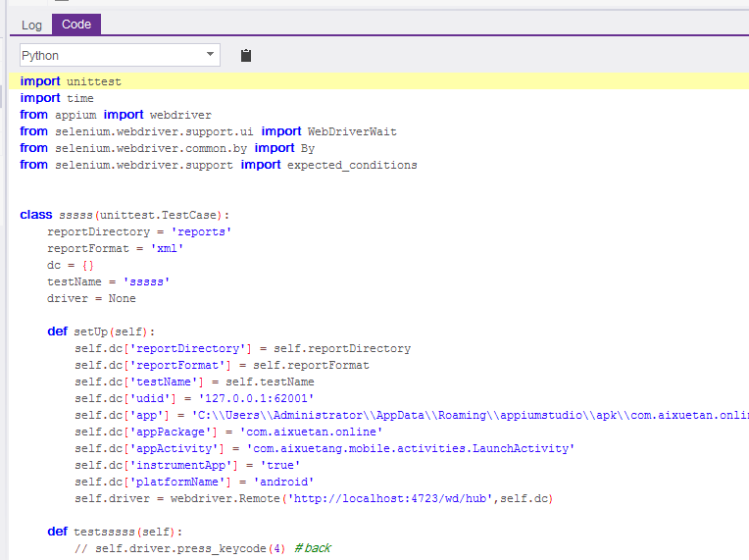The width and height of the screenshot is (749, 560).
Task: Select the Code tab
Action: (x=76, y=25)
